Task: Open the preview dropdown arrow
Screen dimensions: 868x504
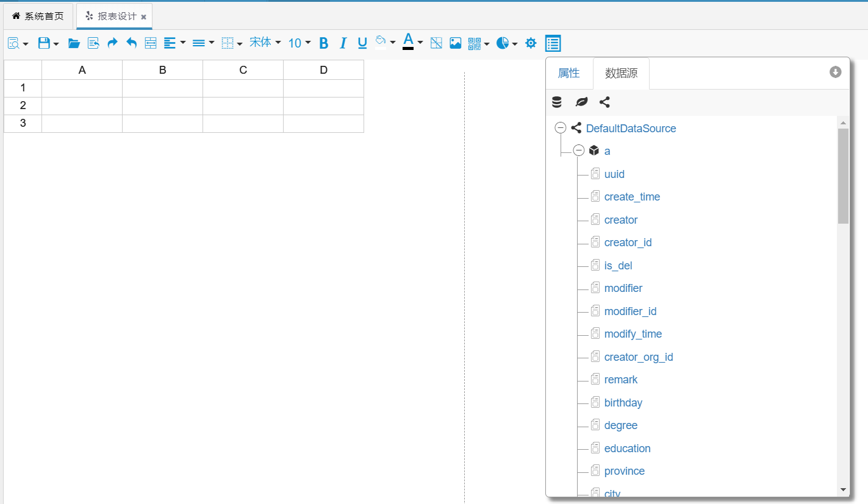Action: click(26, 44)
